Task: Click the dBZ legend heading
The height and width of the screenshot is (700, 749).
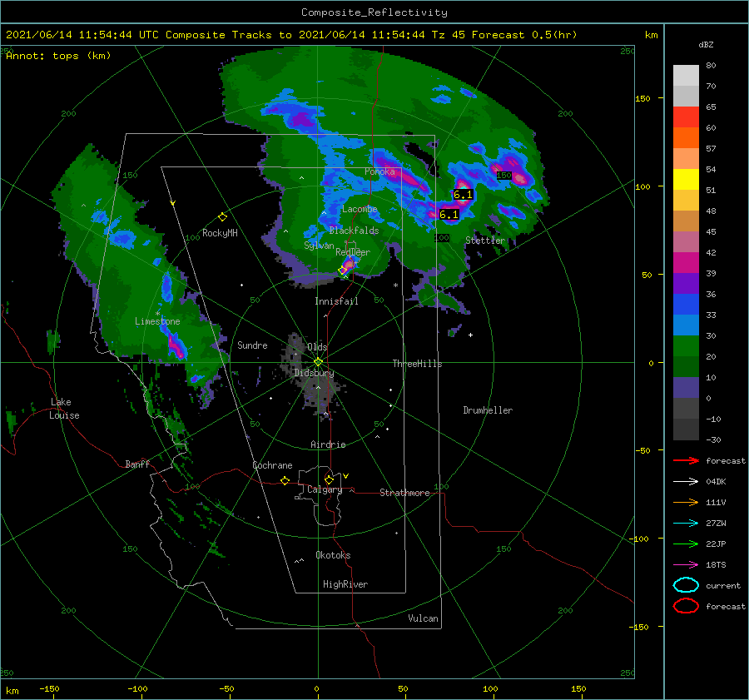Action: pyautogui.click(x=706, y=44)
